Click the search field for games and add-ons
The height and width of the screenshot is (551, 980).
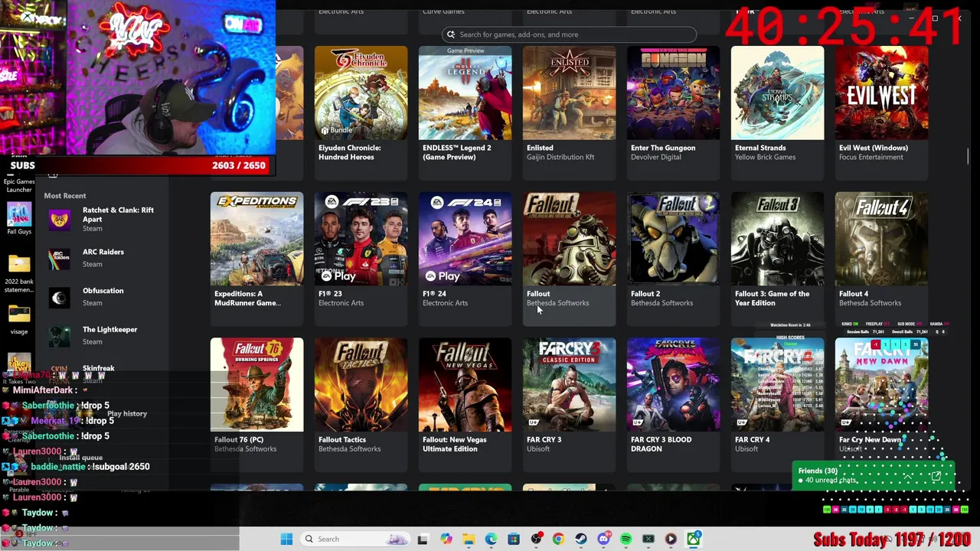point(569,34)
